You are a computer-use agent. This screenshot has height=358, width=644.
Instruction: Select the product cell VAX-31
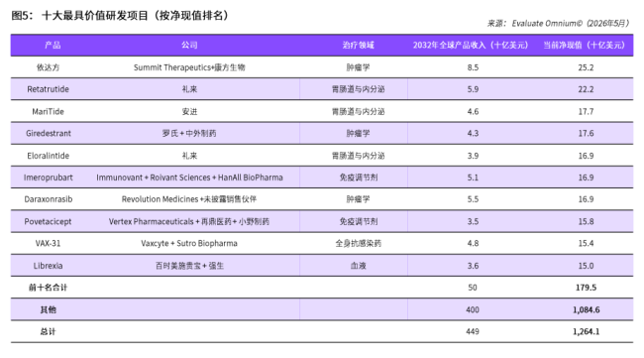click(48, 243)
